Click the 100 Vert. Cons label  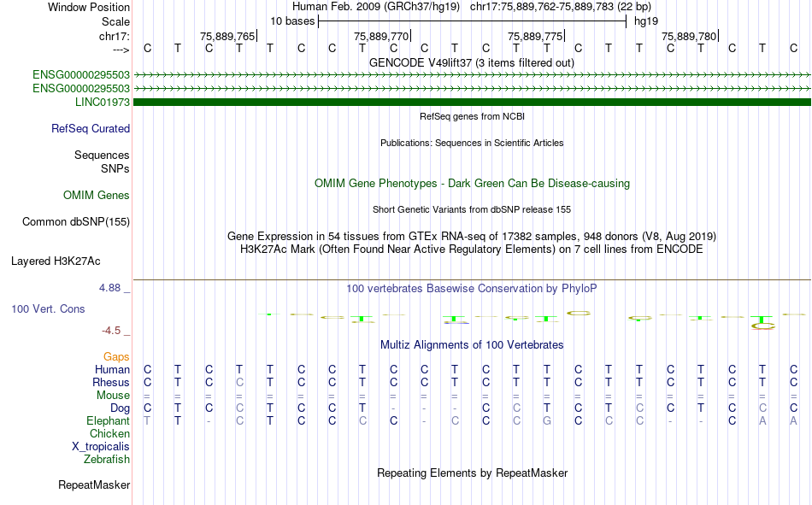click(48, 308)
